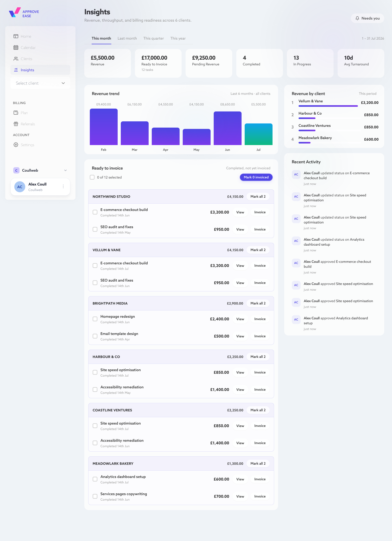This screenshot has width=392, height=541.
Task: Click the bell icon in Needs you
Action: pos(357,18)
